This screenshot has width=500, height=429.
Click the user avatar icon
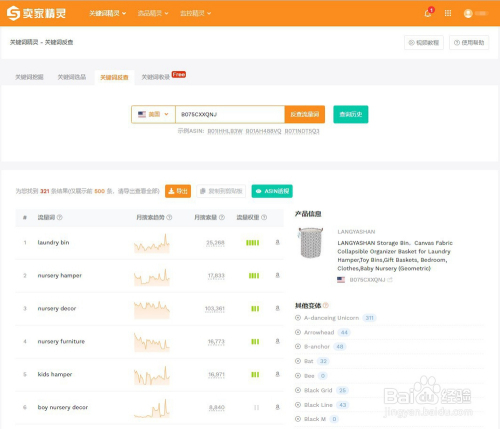468,13
